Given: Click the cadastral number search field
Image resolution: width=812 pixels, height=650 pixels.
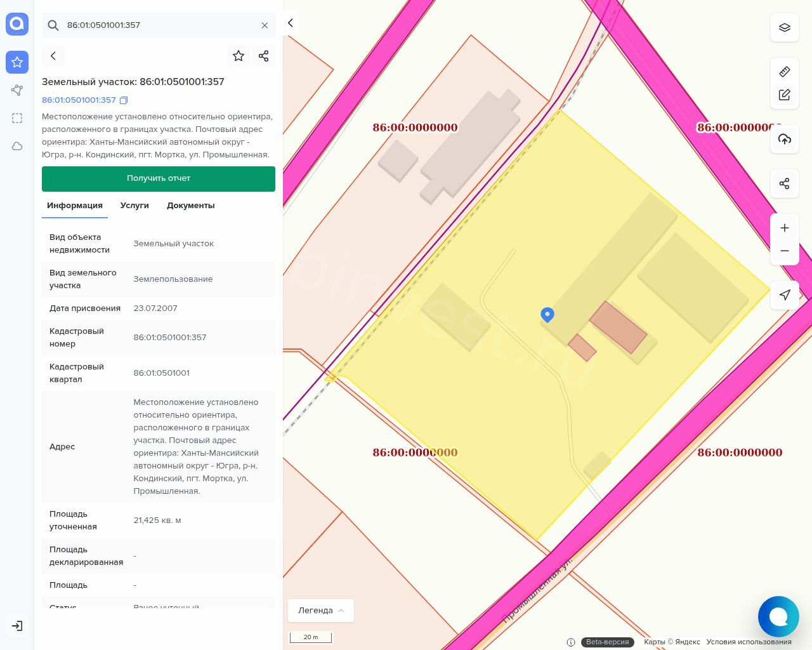Looking at the screenshot, I should (x=159, y=25).
